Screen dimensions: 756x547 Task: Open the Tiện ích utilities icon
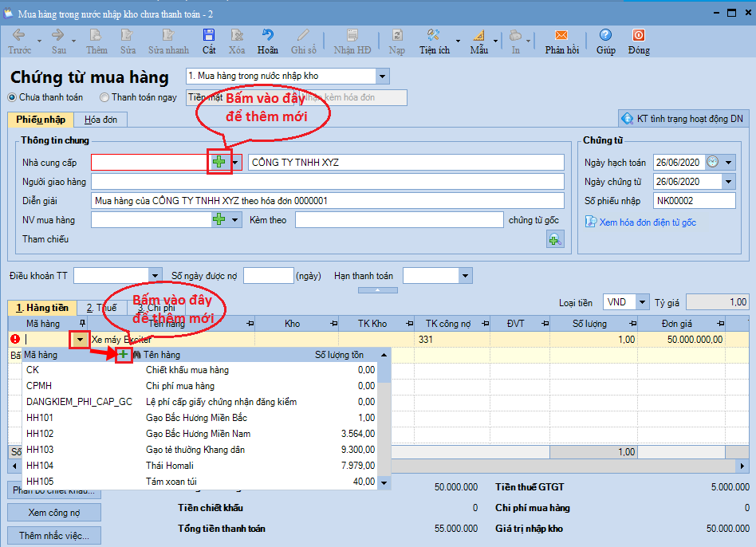(434, 41)
